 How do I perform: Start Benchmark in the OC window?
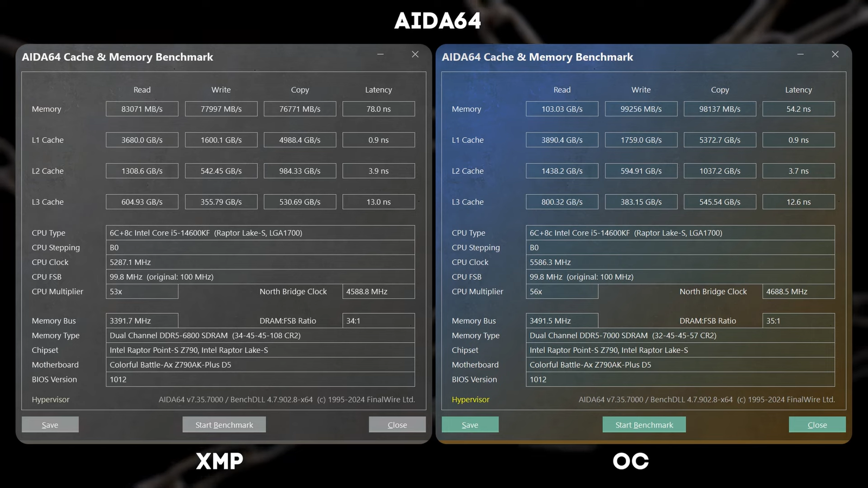tap(644, 425)
